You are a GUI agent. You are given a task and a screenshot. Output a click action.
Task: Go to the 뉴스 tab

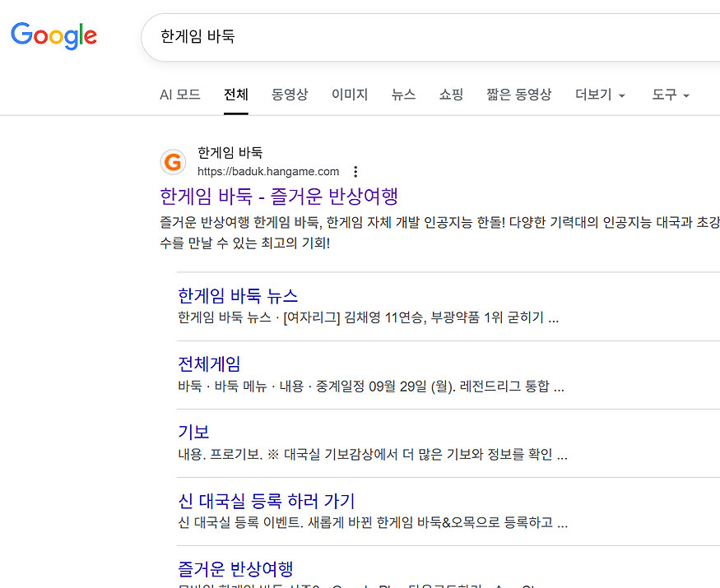[403, 95]
